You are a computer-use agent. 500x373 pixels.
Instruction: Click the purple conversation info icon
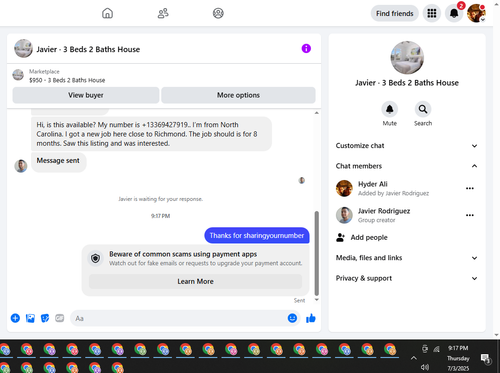coord(306,49)
